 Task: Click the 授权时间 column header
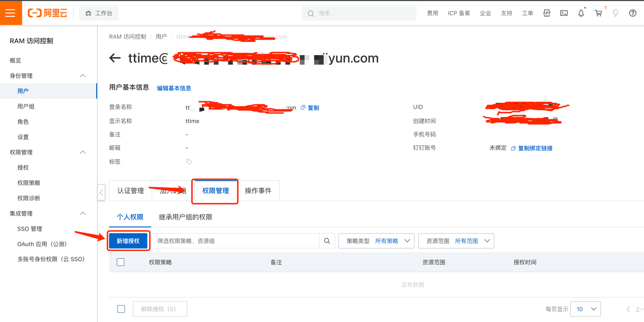[525, 262]
